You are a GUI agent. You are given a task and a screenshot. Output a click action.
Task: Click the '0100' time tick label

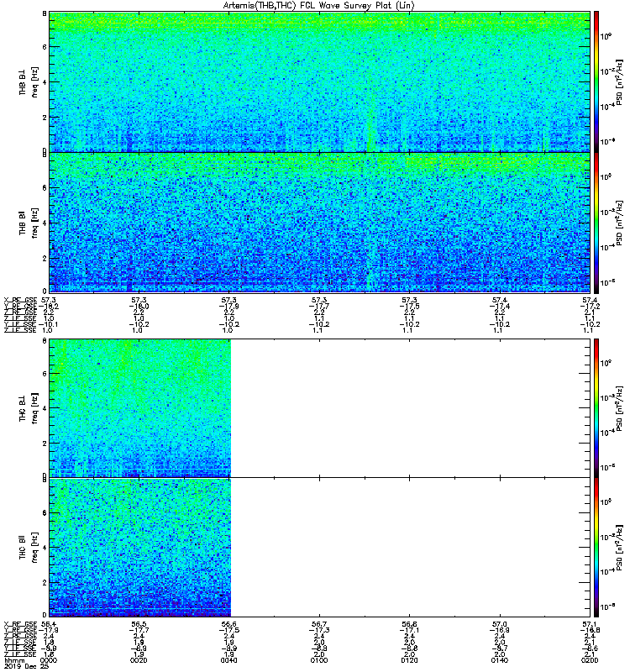pyautogui.click(x=319, y=660)
